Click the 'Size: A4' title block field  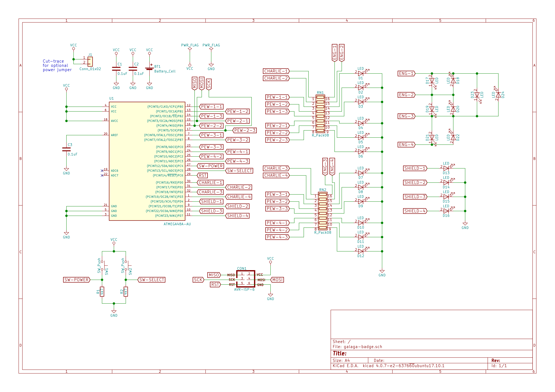tap(341, 360)
